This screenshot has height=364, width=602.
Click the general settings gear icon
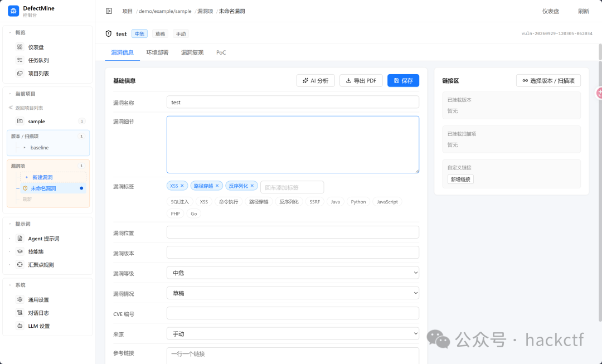tap(20, 299)
